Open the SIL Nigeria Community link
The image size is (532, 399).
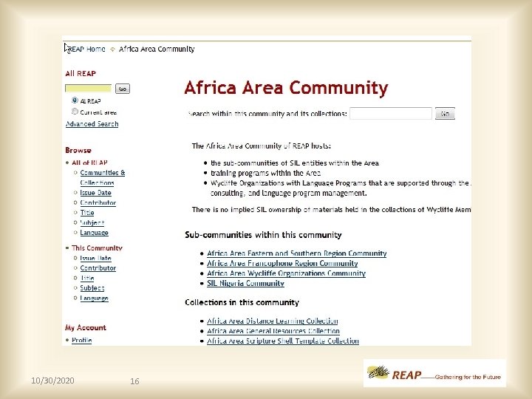245,283
